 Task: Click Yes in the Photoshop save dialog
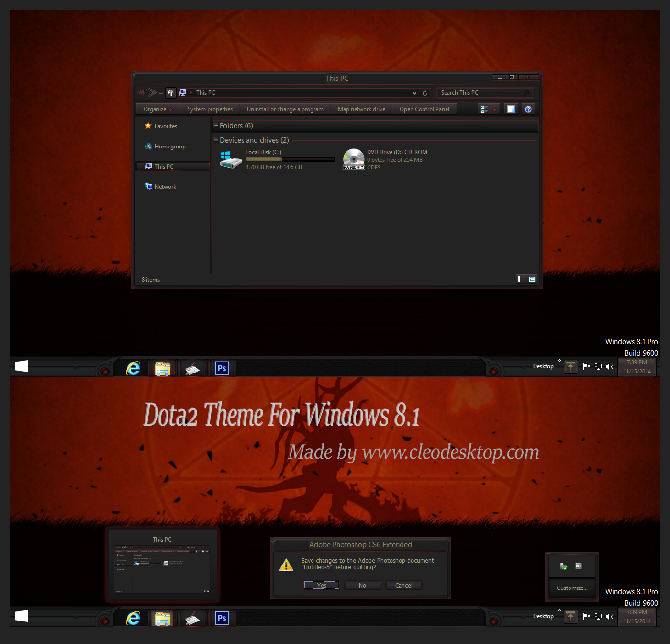pos(322,585)
